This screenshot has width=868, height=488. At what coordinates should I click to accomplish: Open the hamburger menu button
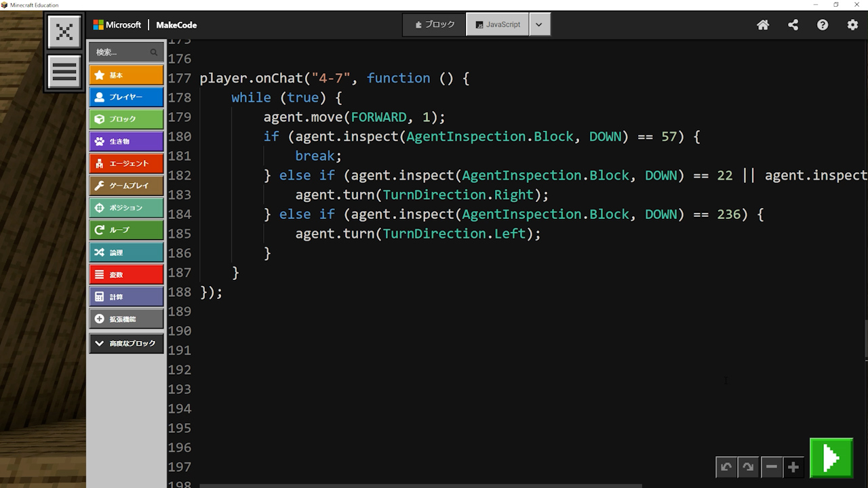point(64,72)
